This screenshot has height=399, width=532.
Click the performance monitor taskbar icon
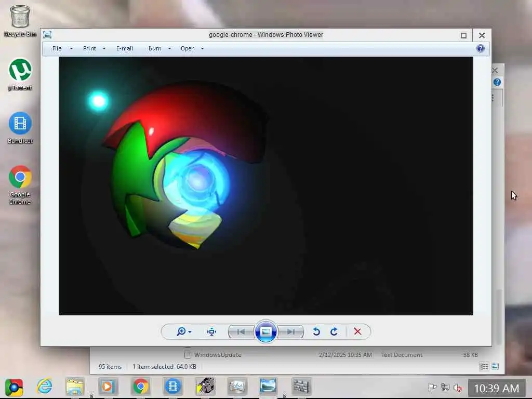(237, 387)
